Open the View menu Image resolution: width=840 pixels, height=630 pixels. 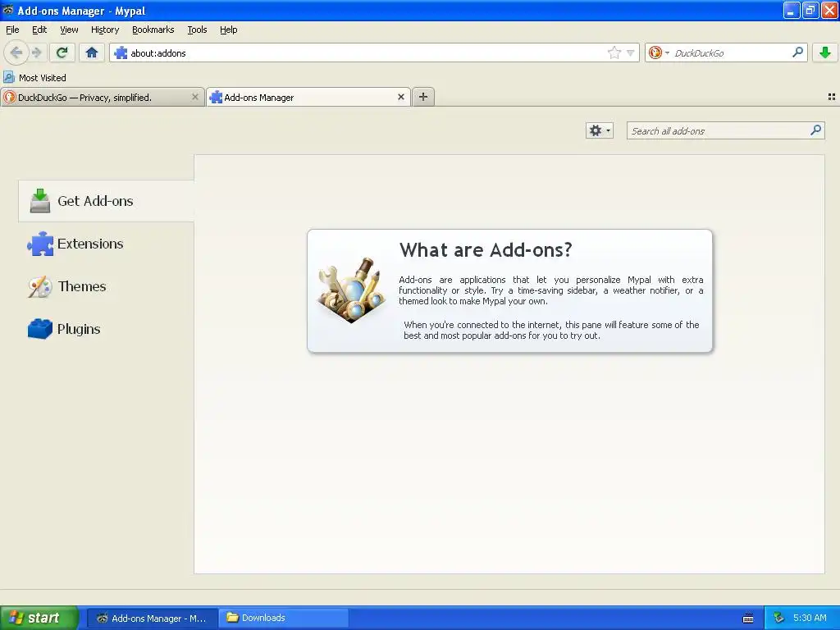coord(69,30)
